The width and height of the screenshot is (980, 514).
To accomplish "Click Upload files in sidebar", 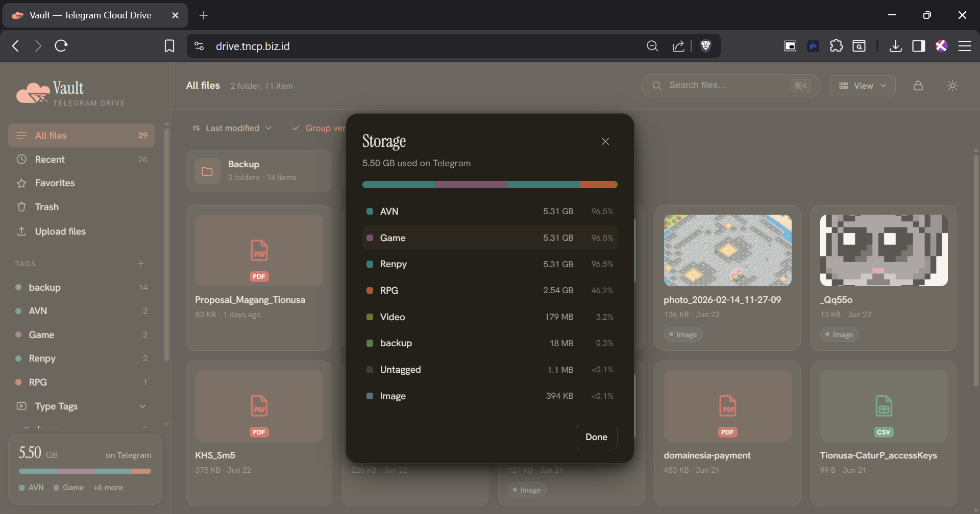I will tap(81, 232).
